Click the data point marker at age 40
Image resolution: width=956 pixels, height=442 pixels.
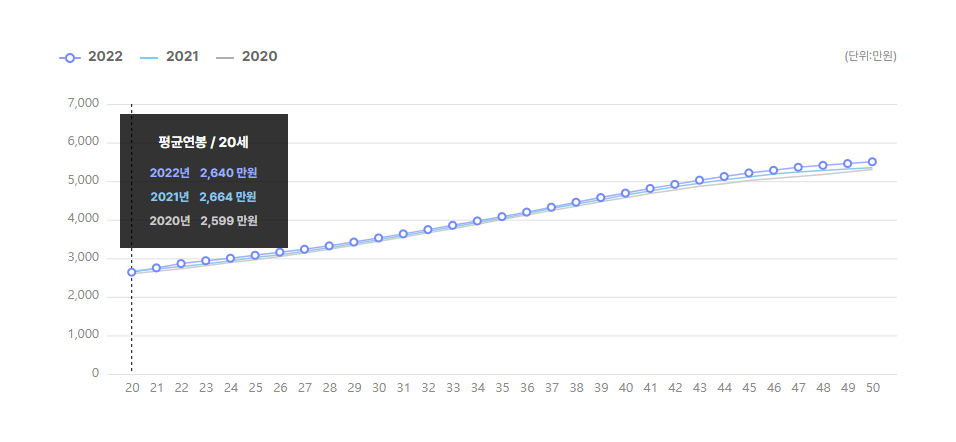click(x=626, y=193)
